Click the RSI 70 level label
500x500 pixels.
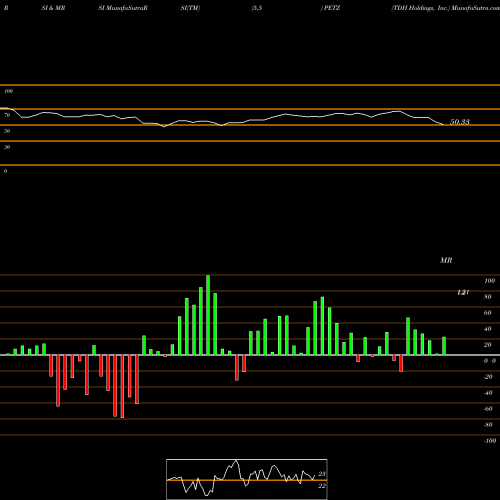[x=7, y=115]
